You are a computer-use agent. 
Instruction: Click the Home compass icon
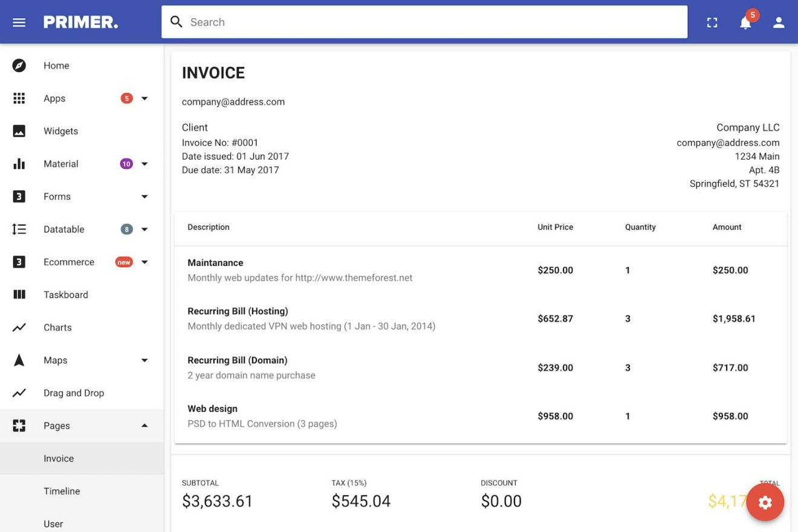click(x=19, y=65)
